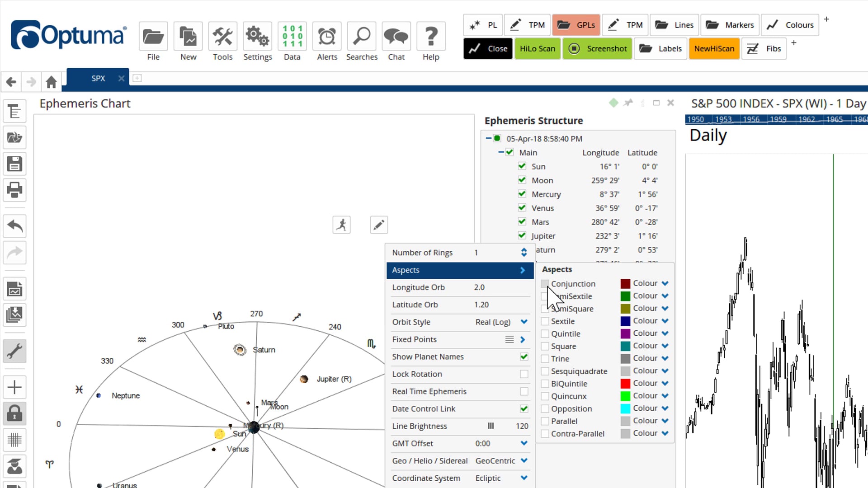The image size is (868, 488).
Task: Open the Quincunx Colour dropdown arrow
Action: point(665,396)
